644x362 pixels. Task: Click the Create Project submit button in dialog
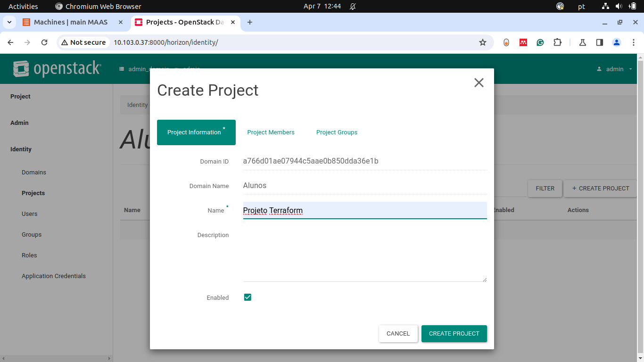(x=454, y=333)
